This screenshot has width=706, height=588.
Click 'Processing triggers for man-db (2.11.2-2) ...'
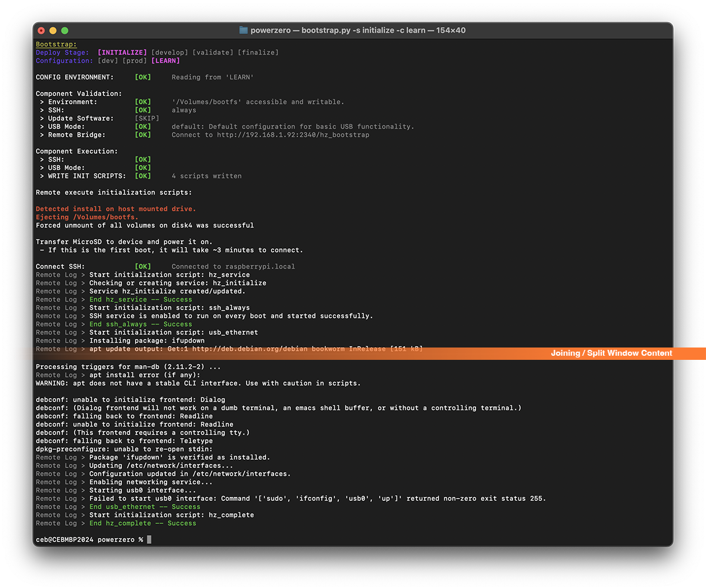128,366
